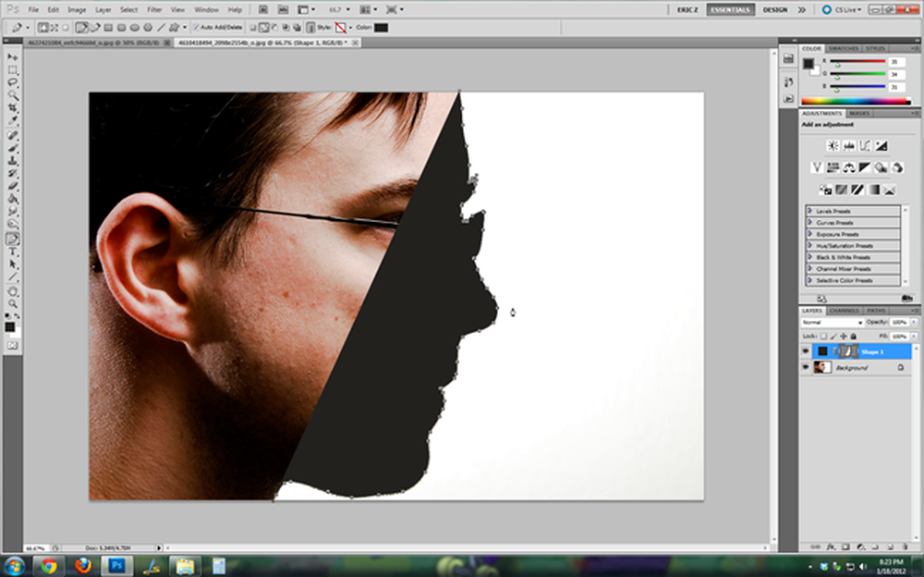This screenshot has width=924, height=577.
Task: Open the Opacity slider dropdown
Action: pos(914,322)
